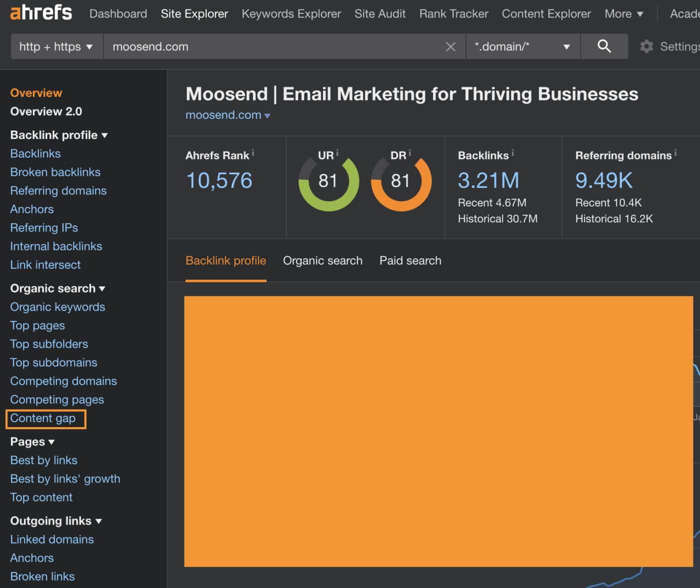Open Settings via the gear icon

(x=646, y=46)
